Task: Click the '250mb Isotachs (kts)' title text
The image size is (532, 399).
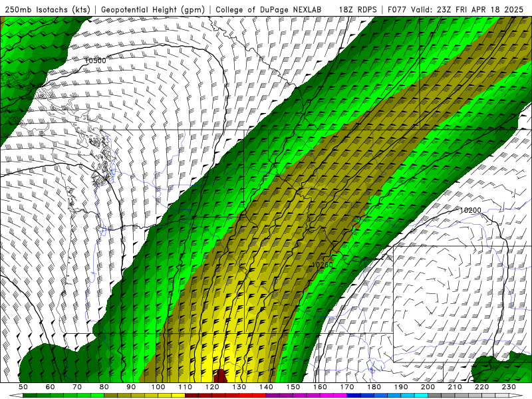Action: [x=47, y=9]
